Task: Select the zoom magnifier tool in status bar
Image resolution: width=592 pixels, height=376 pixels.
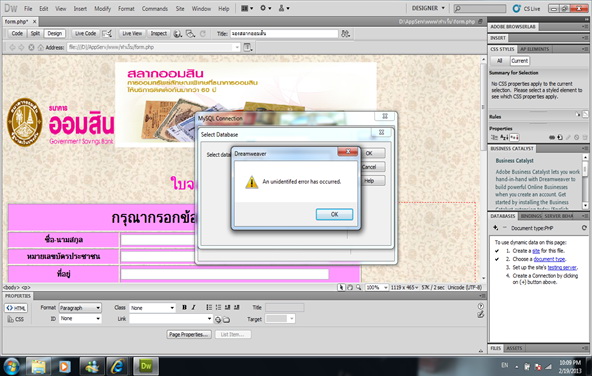Action: point(358,287)
